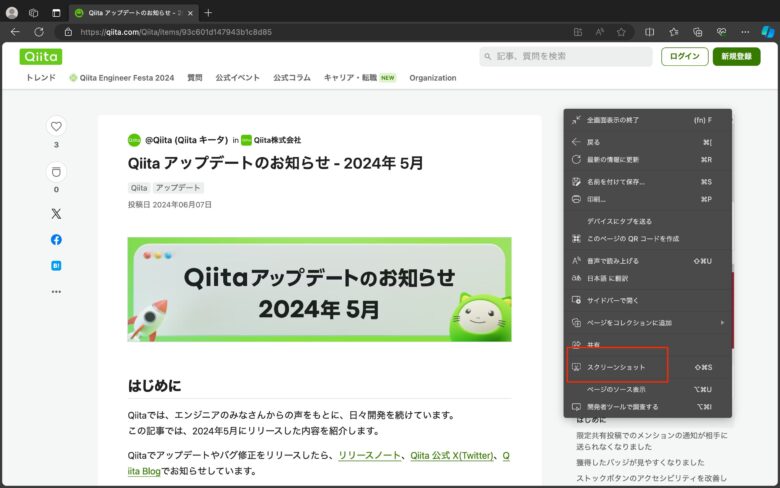Select 共有 in context menu
This screenshot has height=488, width=780.
[647, 345]
